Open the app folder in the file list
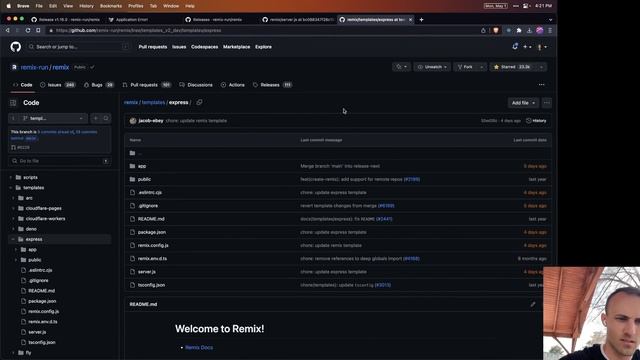This screenshot has width=640, height=360. pyautogui.click(x=142, y=166)
